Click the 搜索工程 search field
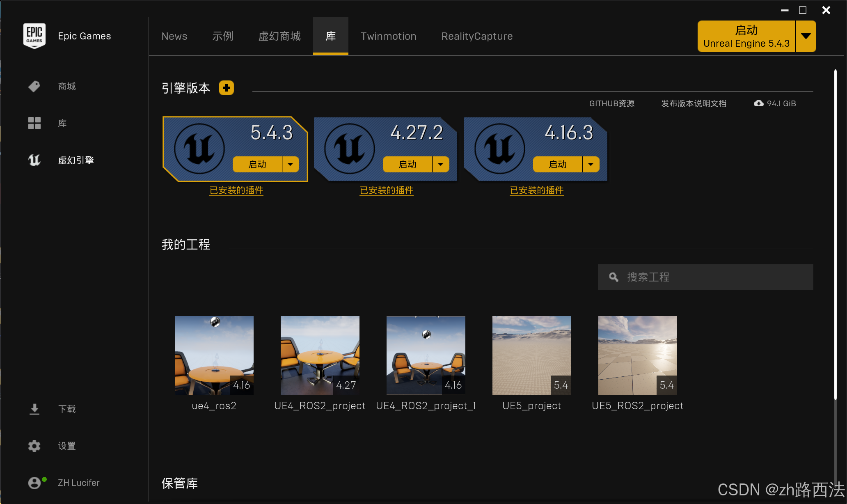Image resolution: width=847 pixels, height=504 pixels. tap(705, 277)
